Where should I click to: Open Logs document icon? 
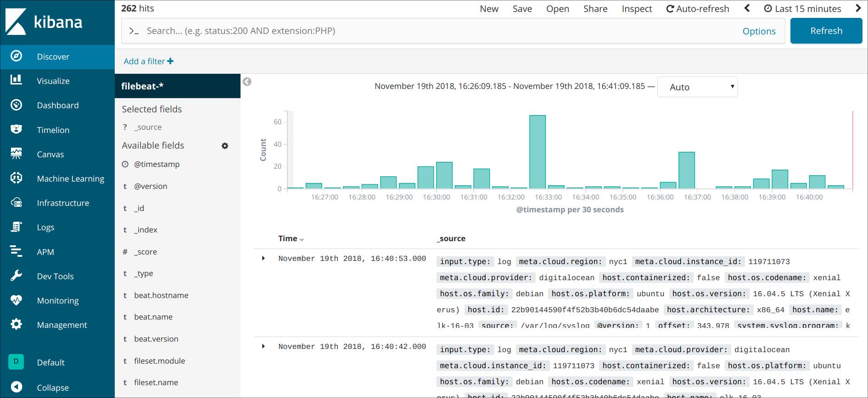tap(16, 227)
